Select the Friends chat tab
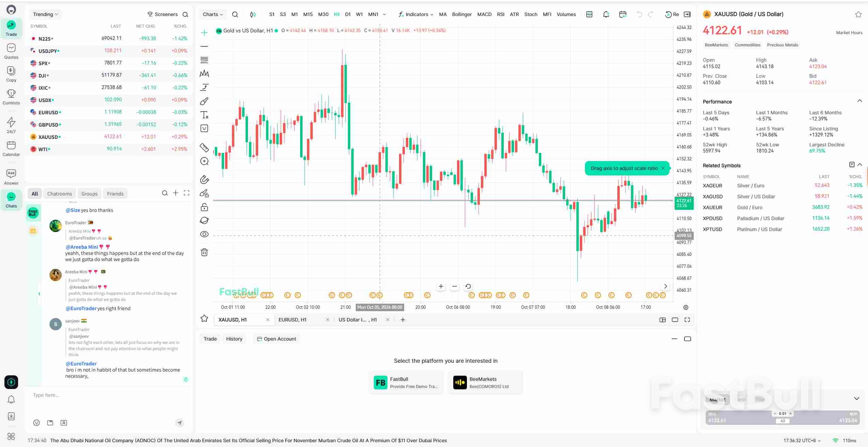This screenshot has width=868, height=447. 115,194
